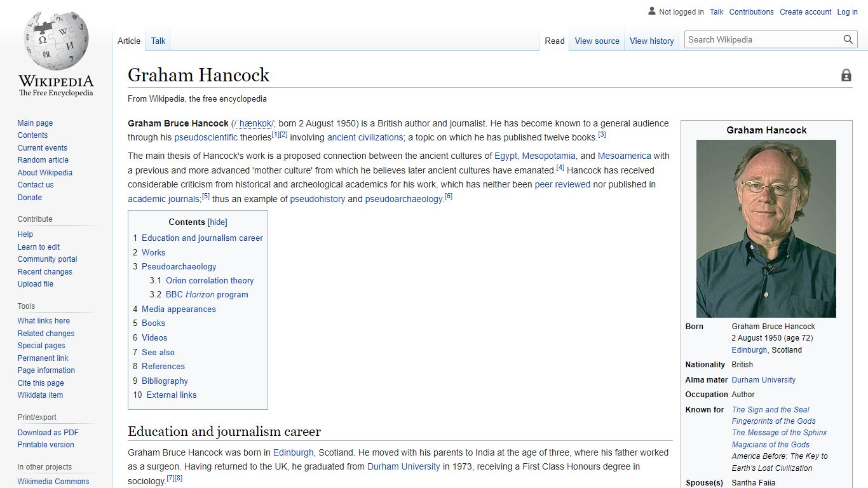The image size is (868, 488).
Task: Jump to Works section in Contents
Action: click(x=153, y=252)
